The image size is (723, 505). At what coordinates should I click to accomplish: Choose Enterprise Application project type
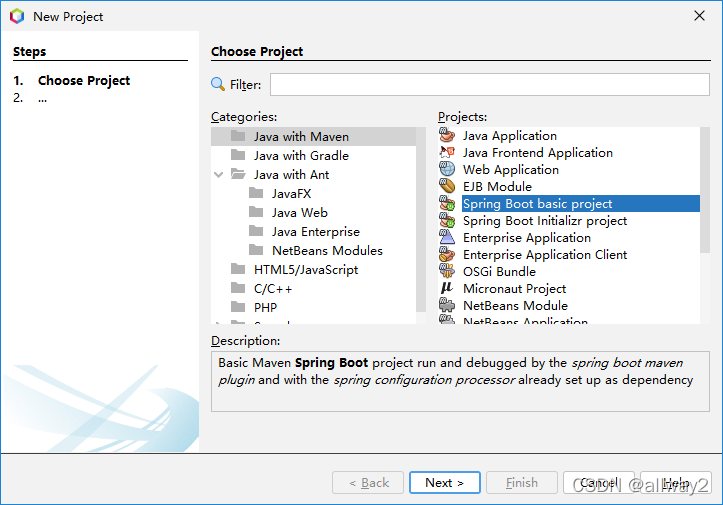(527, 238)
